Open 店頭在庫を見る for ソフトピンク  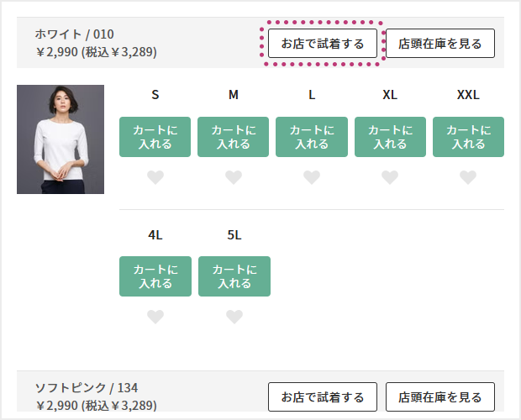tap(440, 396)
